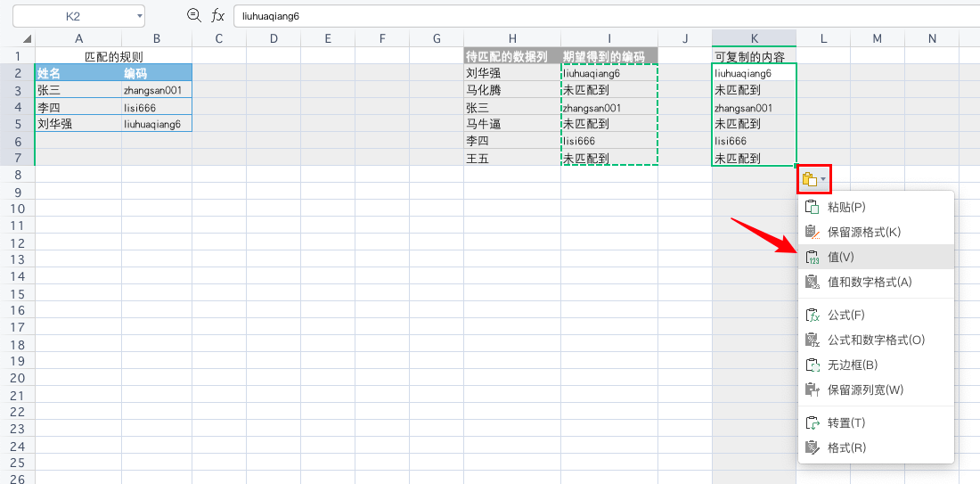Screen dimensions: 980x484
Task: Click the paste options clipboard icon
Action: pos(809,179)
